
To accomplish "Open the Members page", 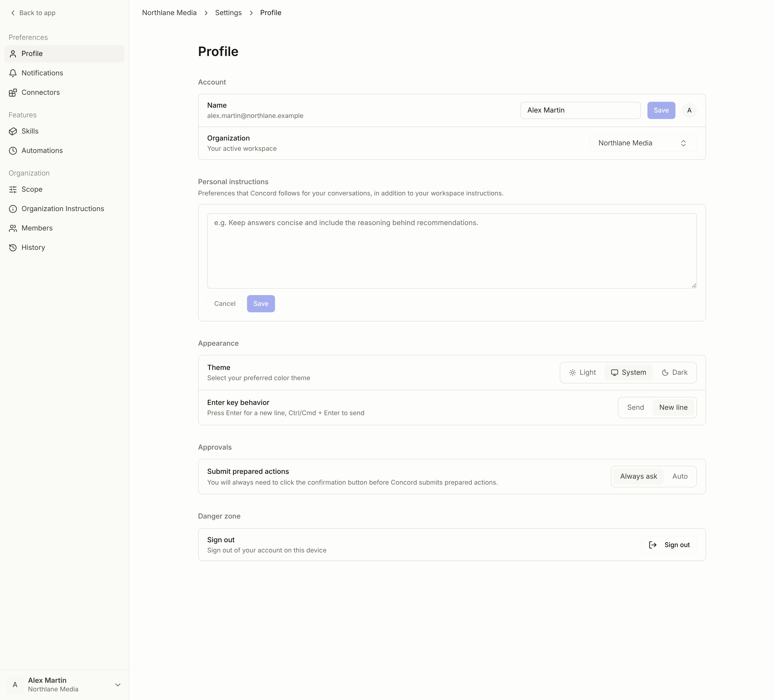I will [64, 229].
